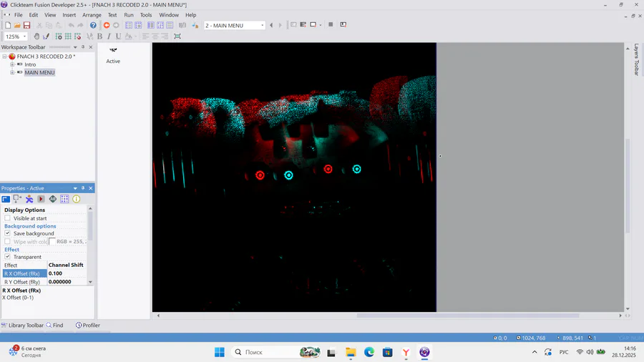
Task: Toggle Underline text formatting
Action: pyautogui.click(x=118, y=36)
